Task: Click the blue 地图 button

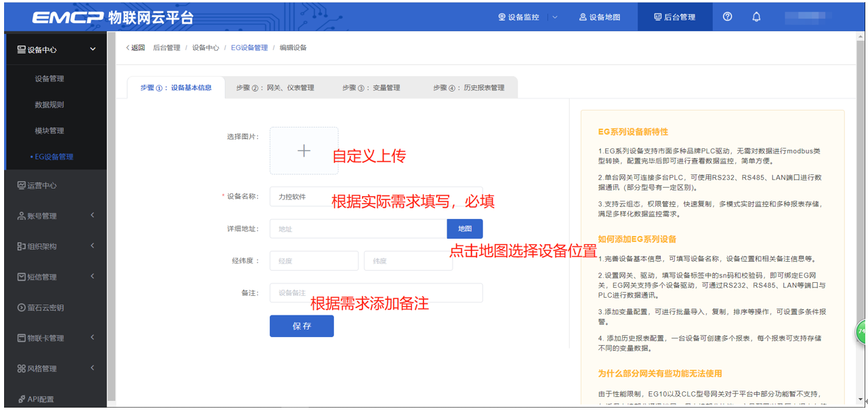Action: (465, 229)
